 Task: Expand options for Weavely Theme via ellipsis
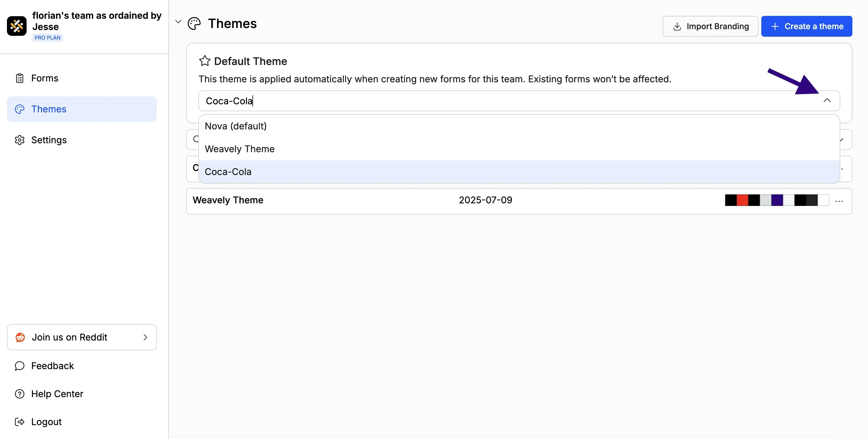839,201
